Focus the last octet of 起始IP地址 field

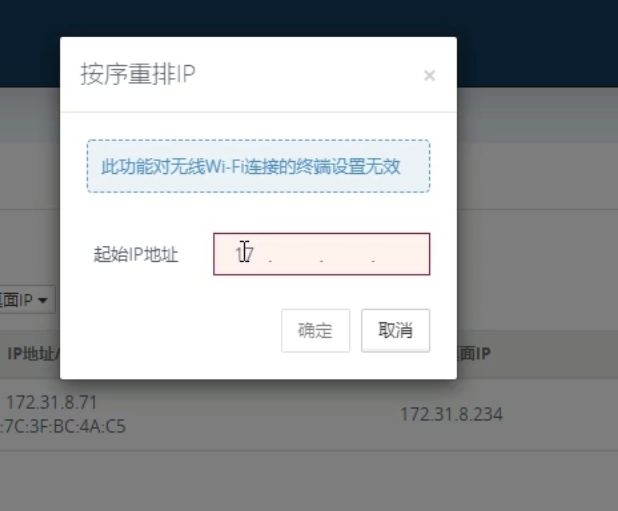click(x=399, y=254)
